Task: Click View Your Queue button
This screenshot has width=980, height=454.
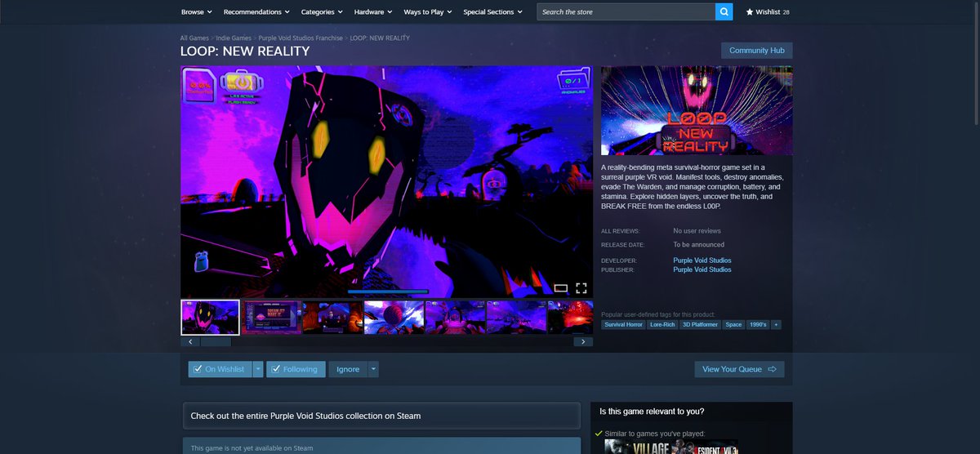Action: 739,369
